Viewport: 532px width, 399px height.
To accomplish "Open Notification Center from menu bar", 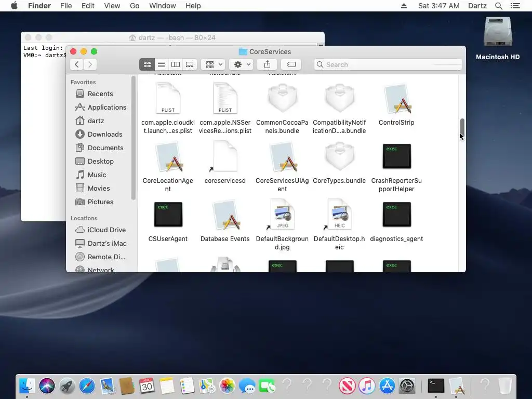I will click(515, 6).
